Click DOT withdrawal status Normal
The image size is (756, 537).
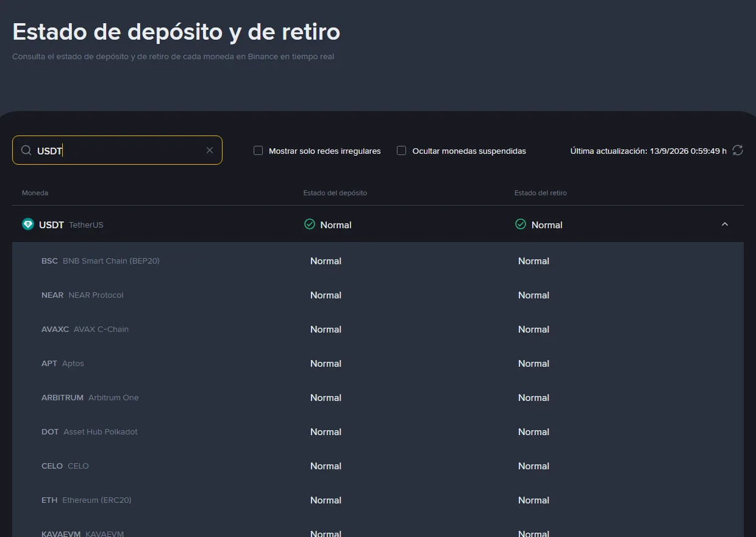point(533,431)
